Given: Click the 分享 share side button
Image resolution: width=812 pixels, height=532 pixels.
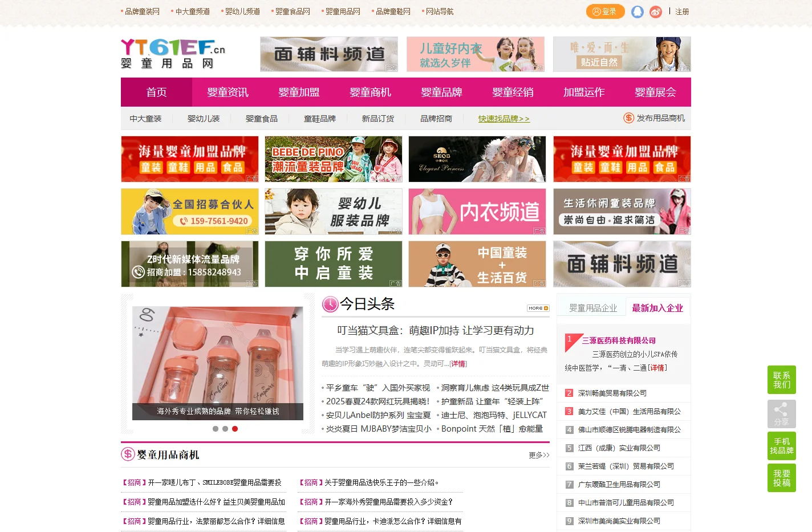Looking at the screenshot, I should [782, 414].
